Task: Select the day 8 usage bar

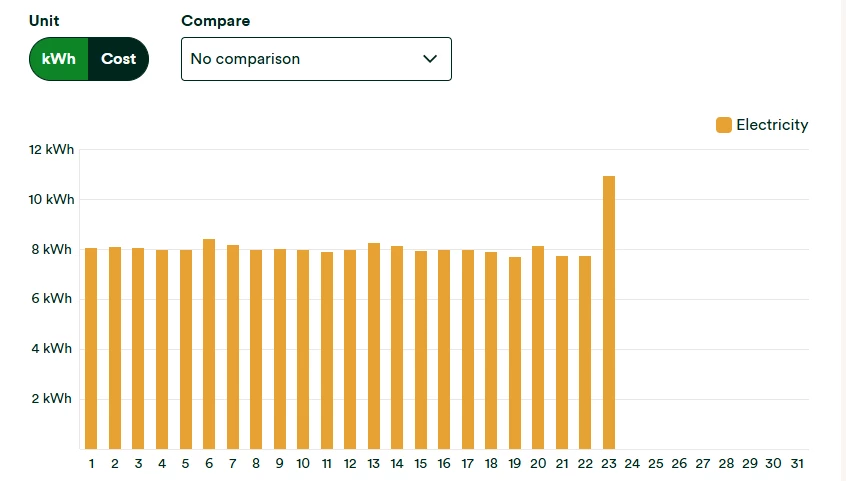Action: pyautogui.click(x=256, y=349)
